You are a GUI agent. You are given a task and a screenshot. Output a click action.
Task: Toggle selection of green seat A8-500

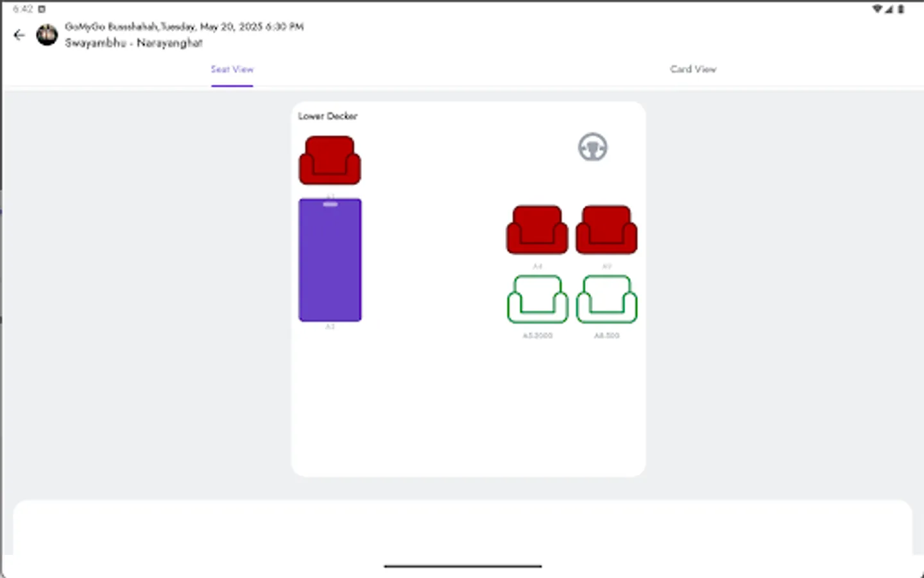click(606, 300)
